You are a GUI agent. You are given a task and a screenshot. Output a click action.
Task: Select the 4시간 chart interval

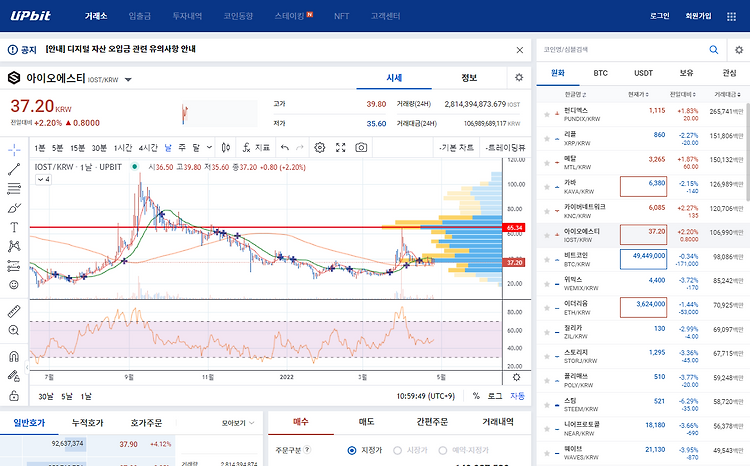tap(148, 148)
